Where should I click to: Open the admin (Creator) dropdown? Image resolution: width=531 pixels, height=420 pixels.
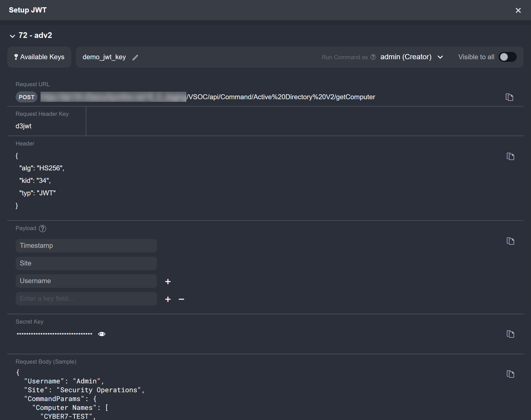pos(411,57)
